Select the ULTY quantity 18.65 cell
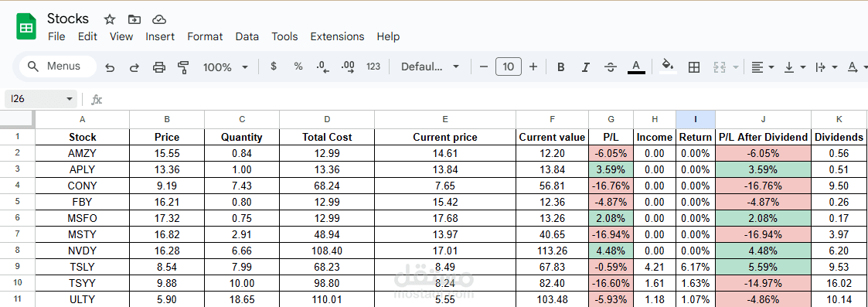 (x=242, y=299)
